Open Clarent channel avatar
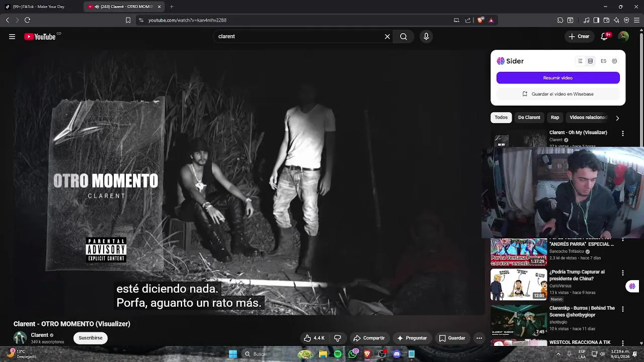The width and height of the screenshot is (644, 362). 20,338
